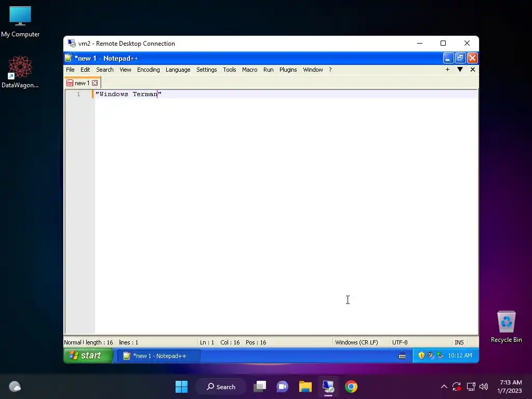Toggle the INS insert mode indicator
This screenshot has width=532, height=399.
click(x=459, y=342)
